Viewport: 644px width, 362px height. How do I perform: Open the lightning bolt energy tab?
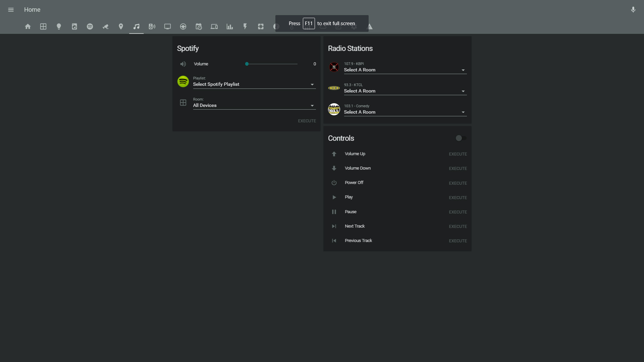pos(245,26)
